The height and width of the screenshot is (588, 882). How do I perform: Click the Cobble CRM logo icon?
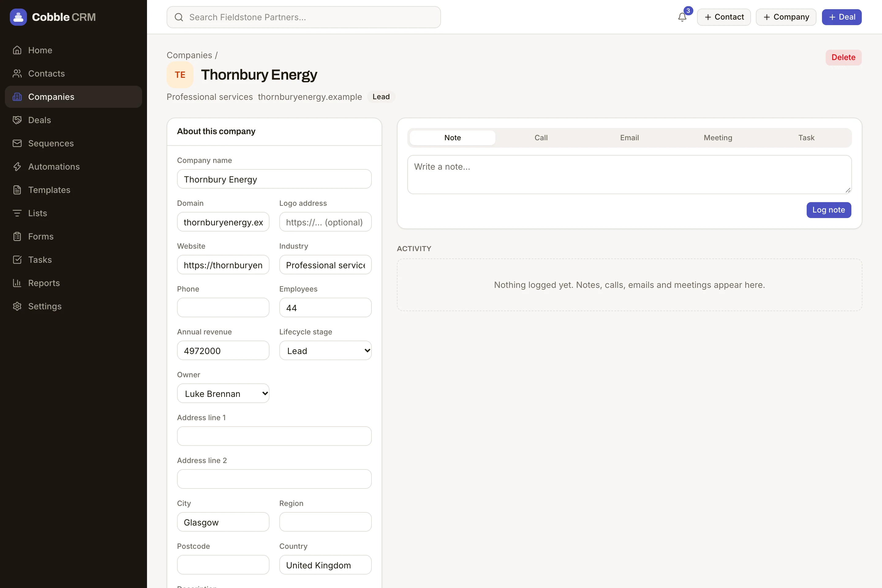(x=18, y=17)
